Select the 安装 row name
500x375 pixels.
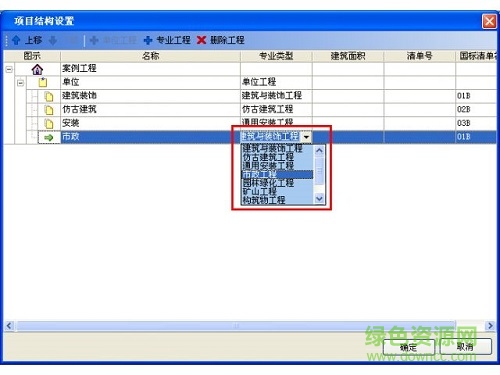point(150,123)
